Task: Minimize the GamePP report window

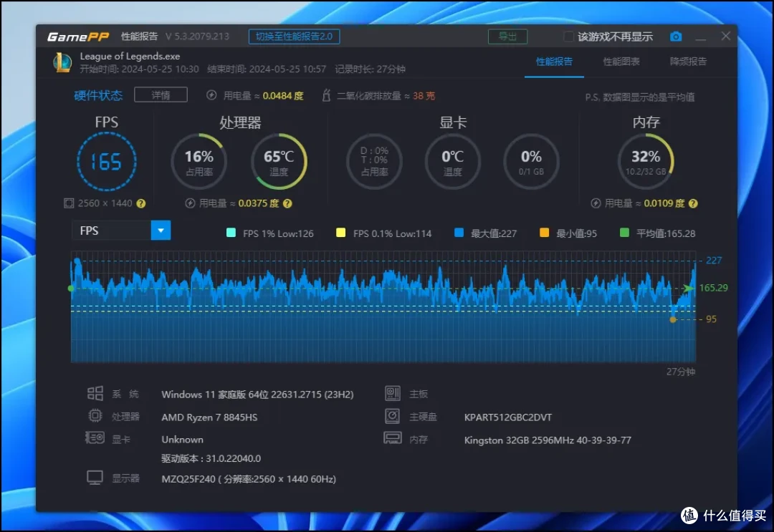Action: click(700, 37)
